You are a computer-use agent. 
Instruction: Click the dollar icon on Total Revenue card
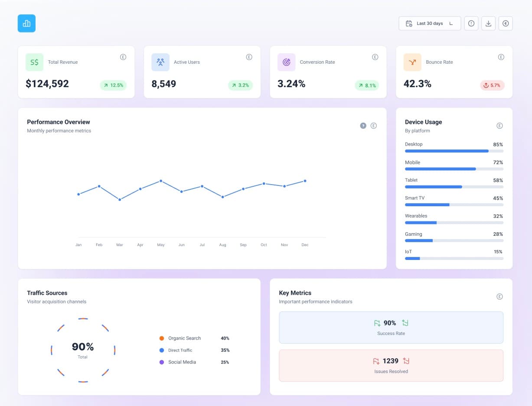point(34,62)
